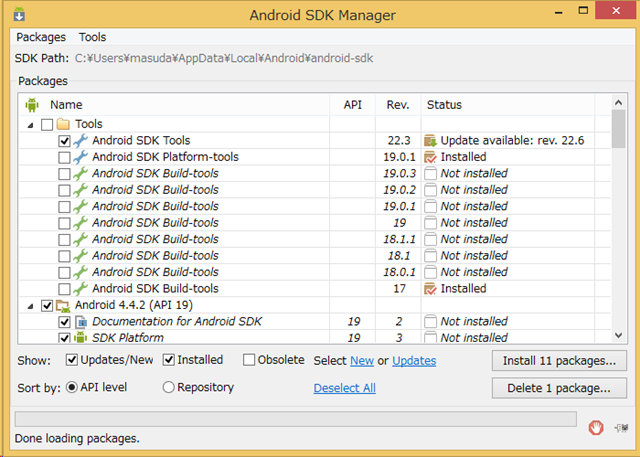Uncheck the Android SDK Tools checkbox
This screenshot has height=457, width=640.
(x=65, y=141)
